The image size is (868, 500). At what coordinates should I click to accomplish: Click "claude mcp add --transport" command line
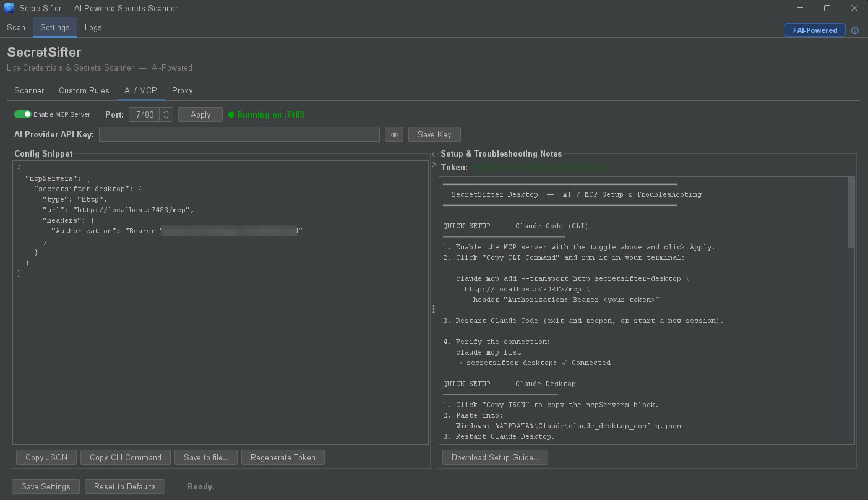click(x=572, y=278)
